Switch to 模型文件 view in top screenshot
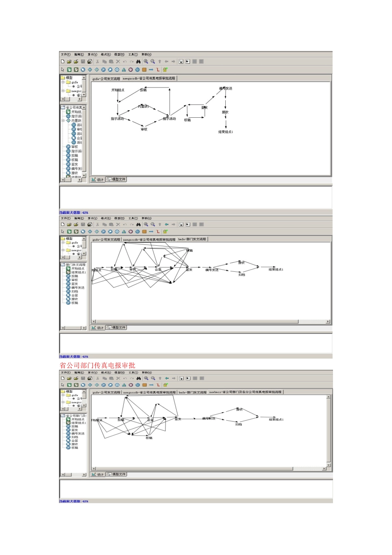This screenshot has height=555, width=392. pyautogui.click(x=116, y=179)
